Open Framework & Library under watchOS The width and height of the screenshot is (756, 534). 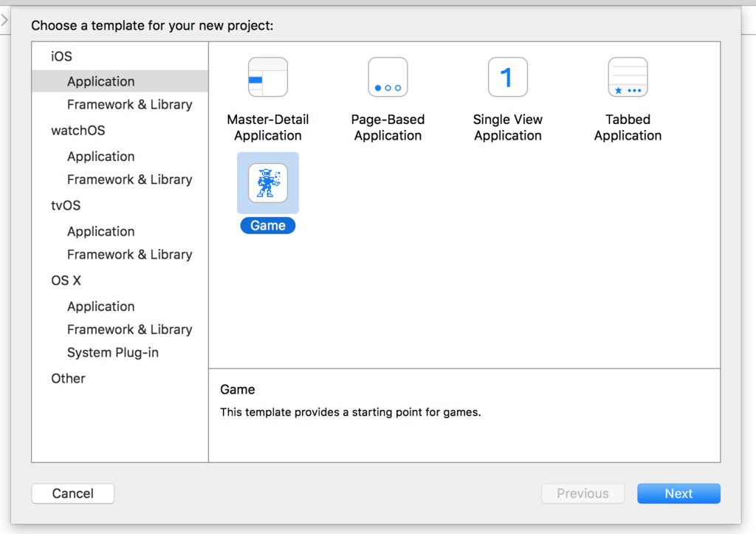[x=129, y=179]
